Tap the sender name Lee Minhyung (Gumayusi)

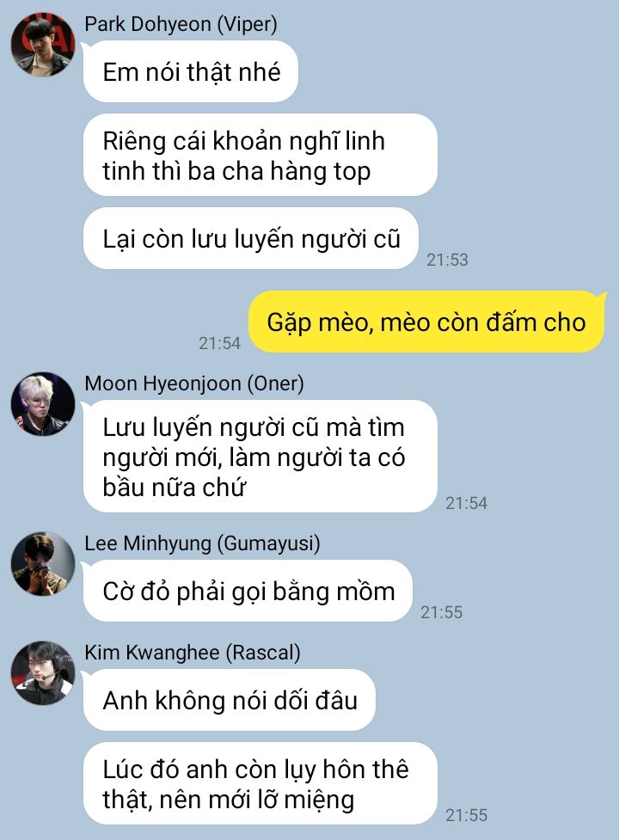click(x=202, y=543)
